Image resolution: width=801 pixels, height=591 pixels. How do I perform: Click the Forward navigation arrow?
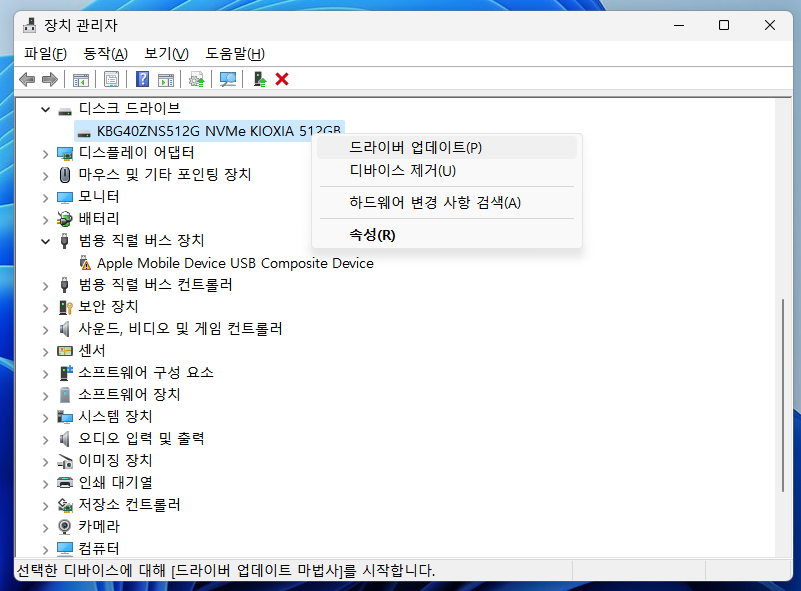pos(48,79)
